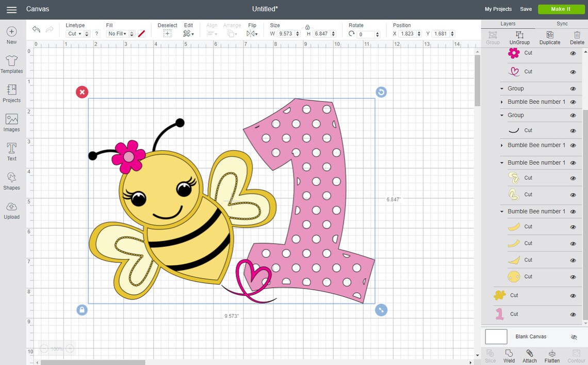This screenshot has height=365, width=588.
Task: Expand Bumble Bee number 1 below smile layer
Action: 502,145
